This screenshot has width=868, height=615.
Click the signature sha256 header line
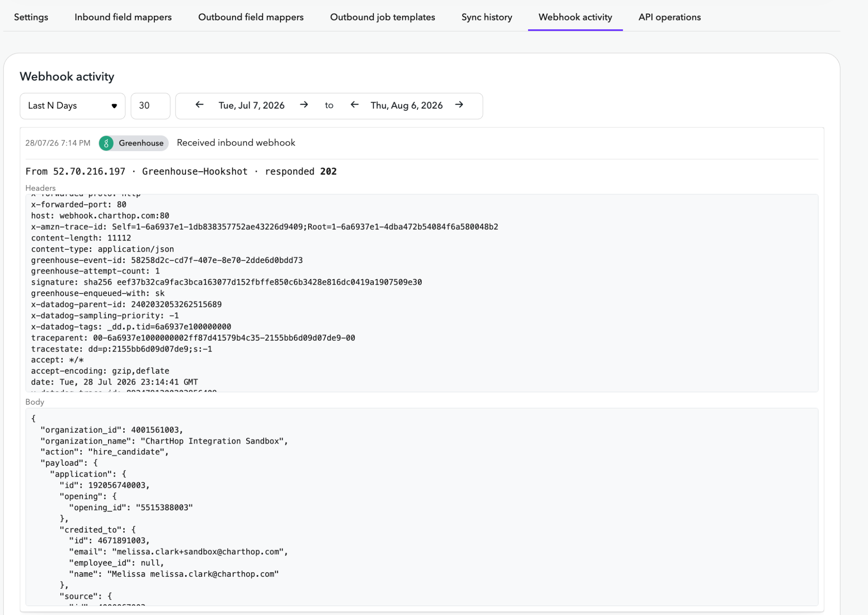pyautogui.click(x=226, y=282)
